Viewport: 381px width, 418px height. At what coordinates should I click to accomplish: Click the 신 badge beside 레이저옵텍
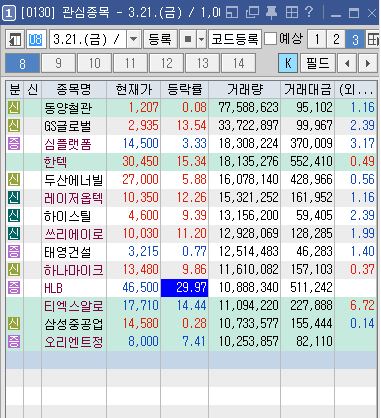coord(14,198)
